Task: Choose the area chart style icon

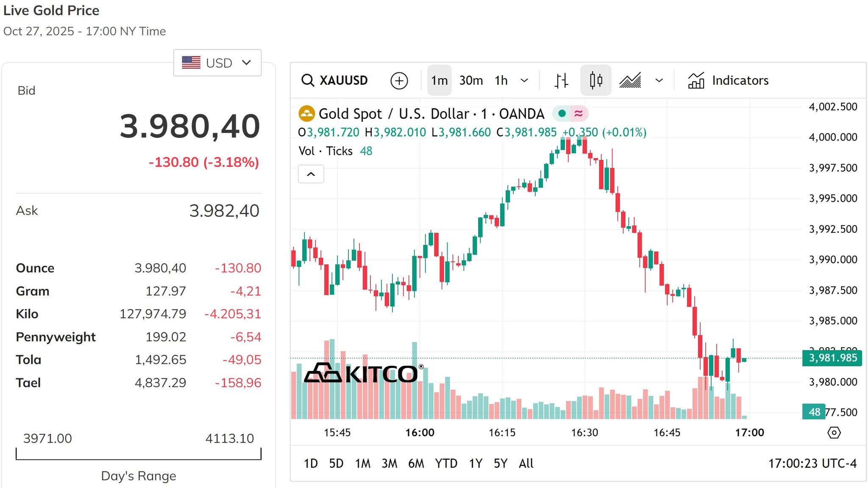Action: (x=630, y=80)
